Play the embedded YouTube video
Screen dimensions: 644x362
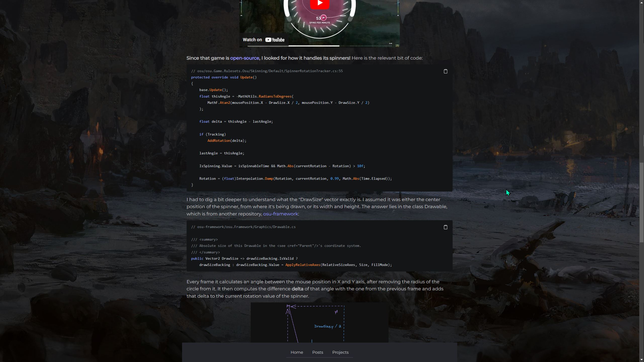point(320,4)
